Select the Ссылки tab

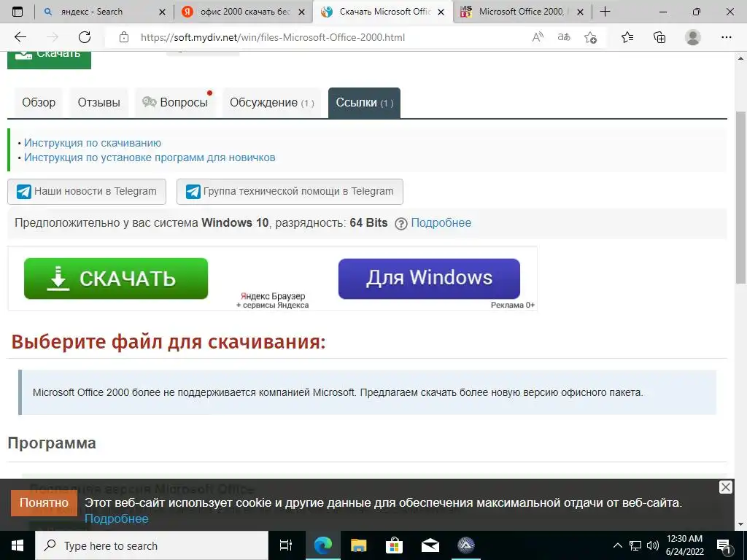364,102
